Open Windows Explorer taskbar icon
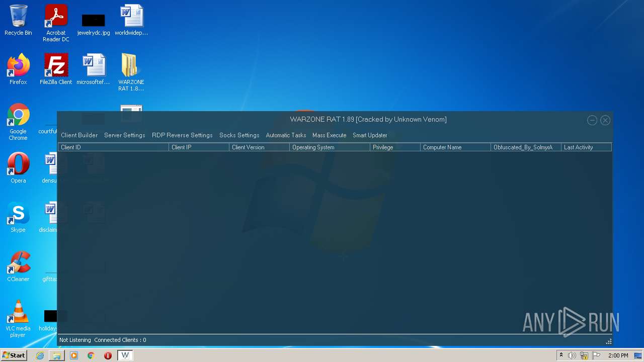 (x=57, y=355)
